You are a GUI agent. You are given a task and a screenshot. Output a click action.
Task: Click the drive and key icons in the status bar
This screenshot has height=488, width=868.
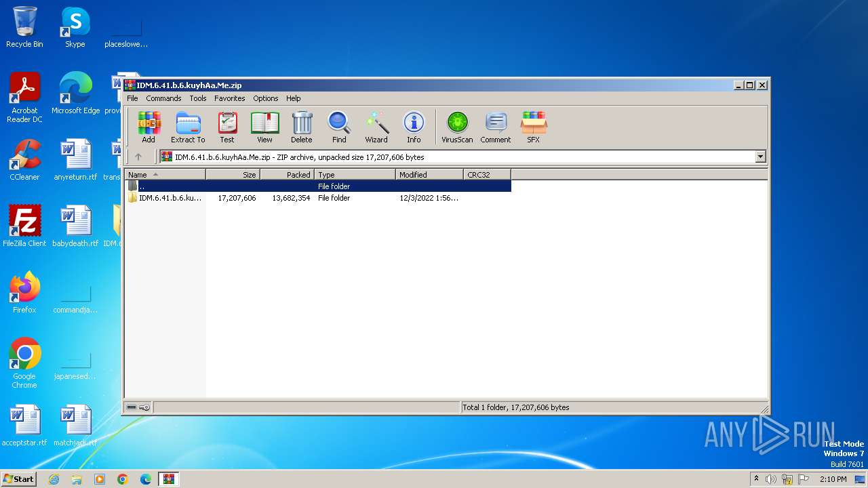pyautogui.click(x=138, y=407)
